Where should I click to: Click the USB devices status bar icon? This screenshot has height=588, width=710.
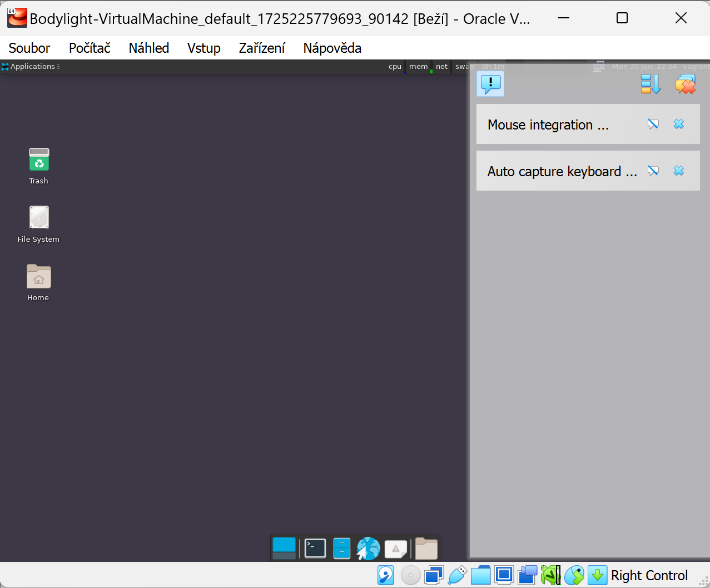(x=457, y=575)
